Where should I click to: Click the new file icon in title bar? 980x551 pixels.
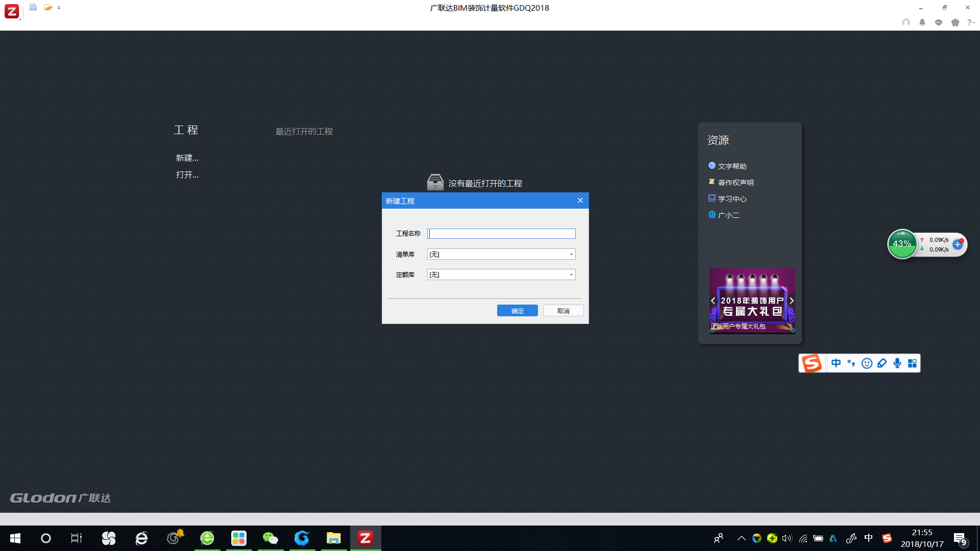(x=33, y=7)
